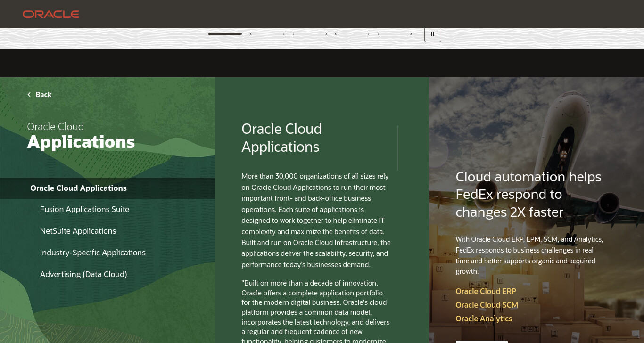
Task: Open the Oracle Cloud ERP link
Action: [x=486, y=291]
